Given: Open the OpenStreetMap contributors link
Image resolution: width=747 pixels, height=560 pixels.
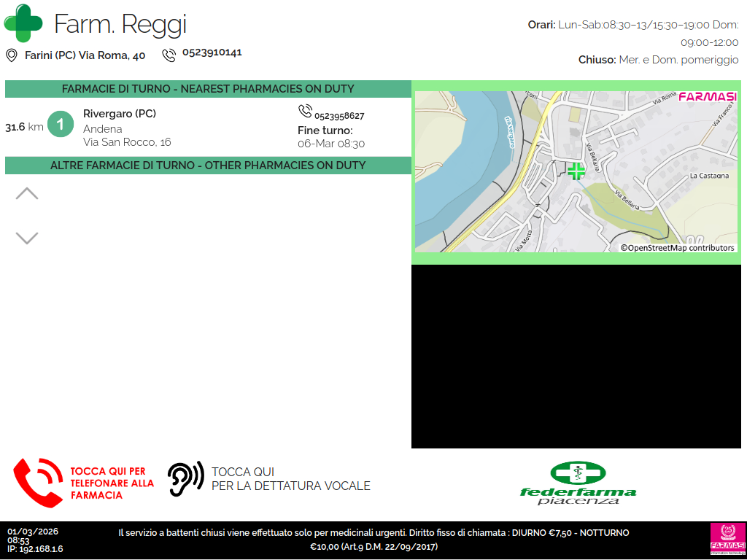Looking at the screenshot, I should point(677,248).
